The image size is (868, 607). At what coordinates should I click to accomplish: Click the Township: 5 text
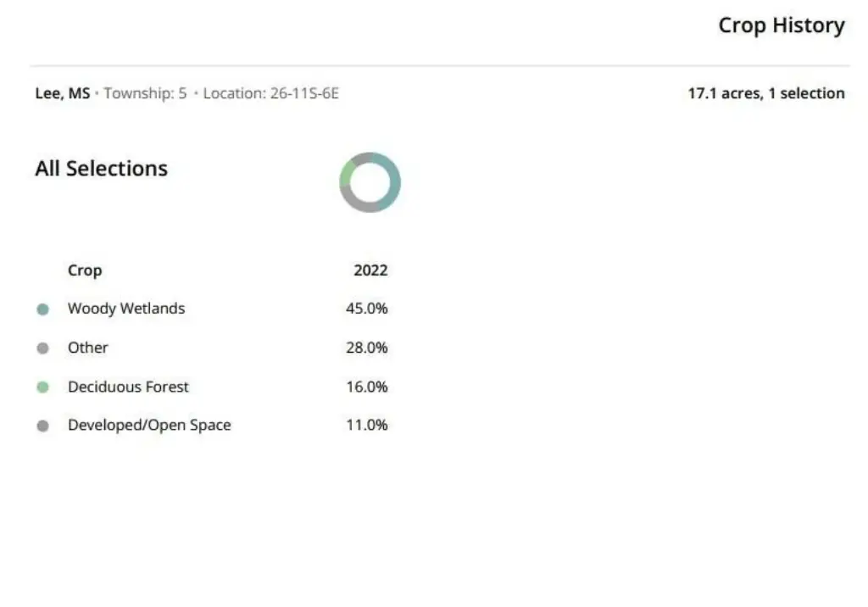(x=145, y=93)
